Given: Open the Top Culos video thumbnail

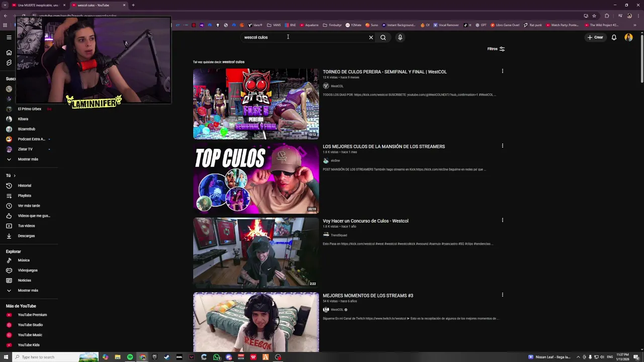Looking at the screenshot, I should (x=256, y=178).
